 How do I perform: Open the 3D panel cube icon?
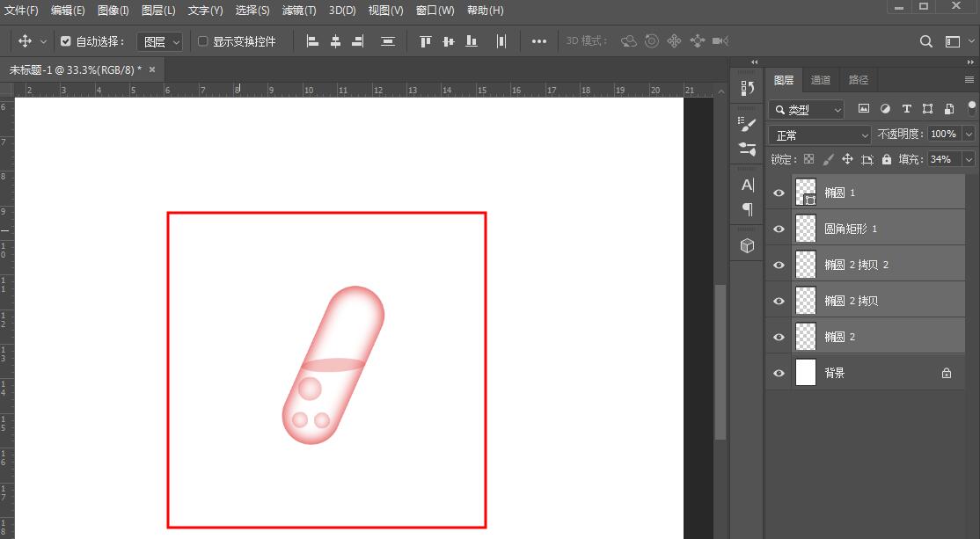(x=746, y=246)
